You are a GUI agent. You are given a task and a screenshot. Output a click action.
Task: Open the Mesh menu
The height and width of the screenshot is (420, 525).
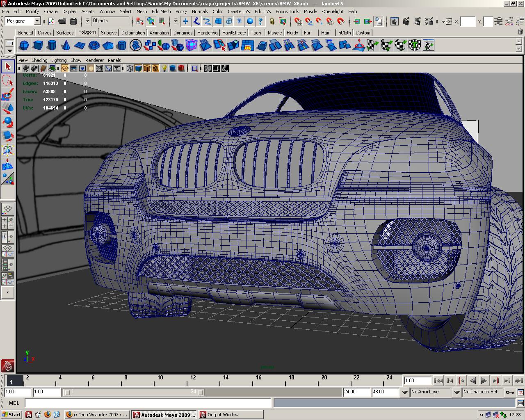tap(142, 11)
